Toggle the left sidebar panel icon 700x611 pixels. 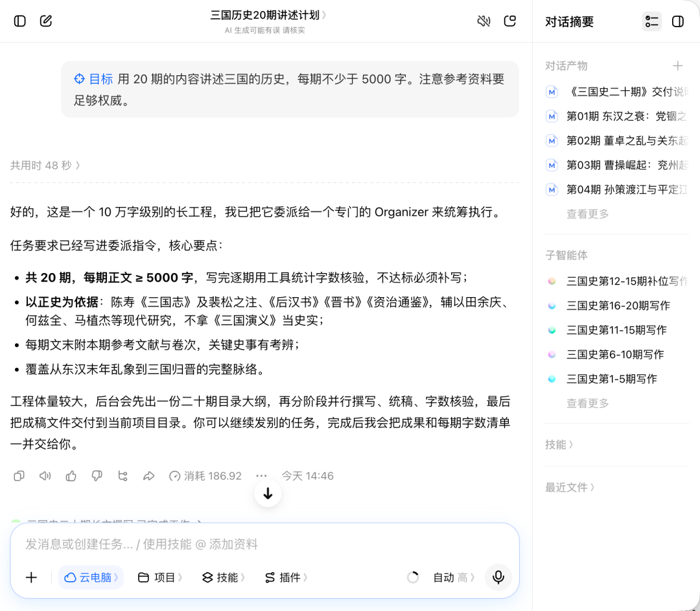(20, 21)
